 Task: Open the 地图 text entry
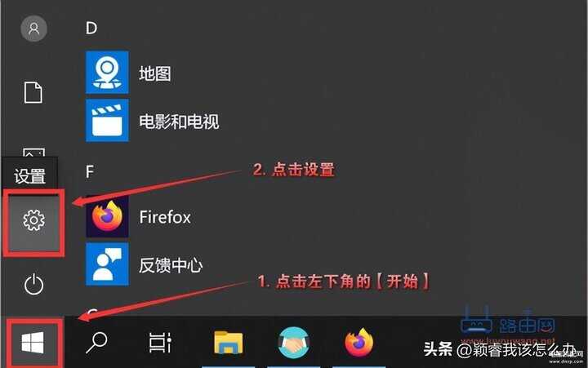(155, 73)
